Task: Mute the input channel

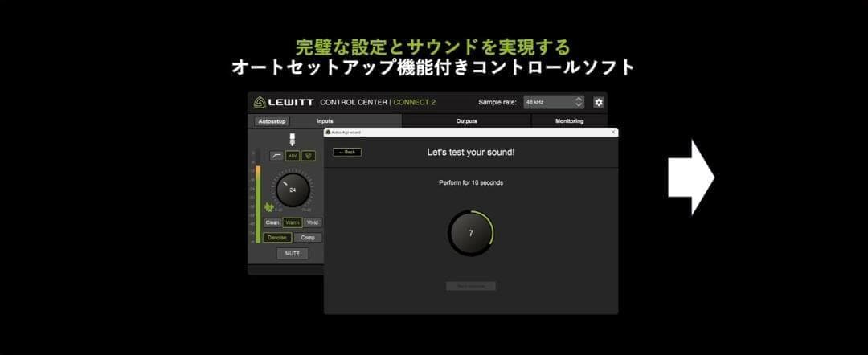Action: (293, 253)
